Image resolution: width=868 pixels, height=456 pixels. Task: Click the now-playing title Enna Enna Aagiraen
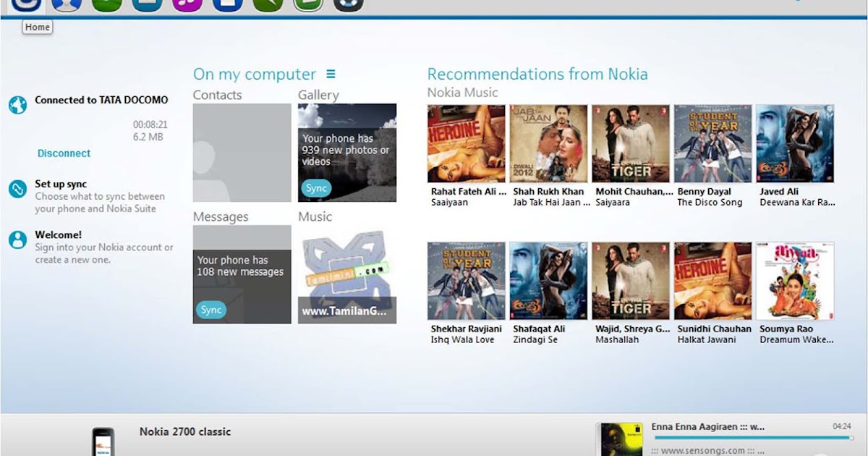[x=708, y=427]
